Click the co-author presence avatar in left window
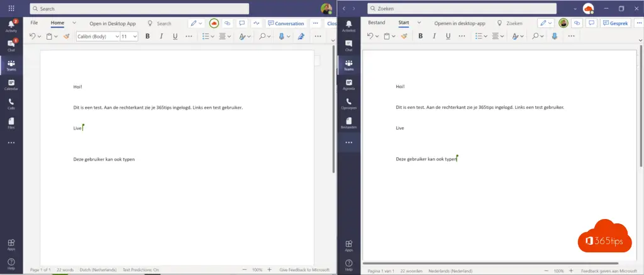Screen dimensions: 644x275 tap(214, 23)
